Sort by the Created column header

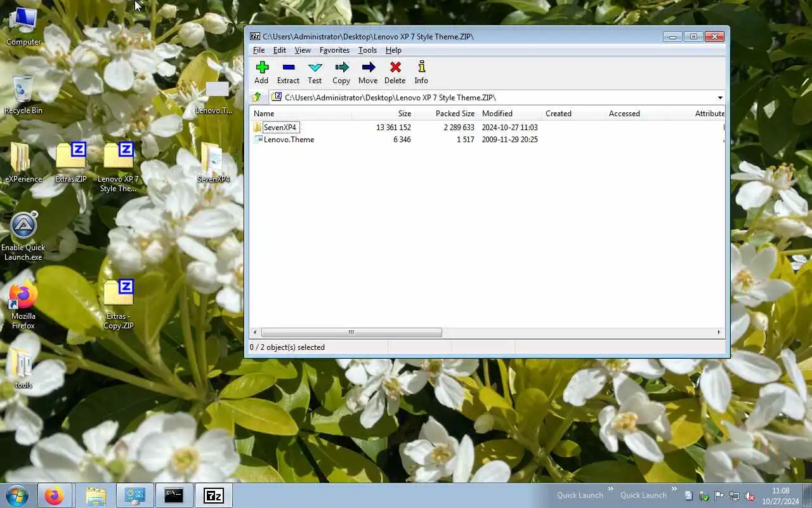point(573,114)
